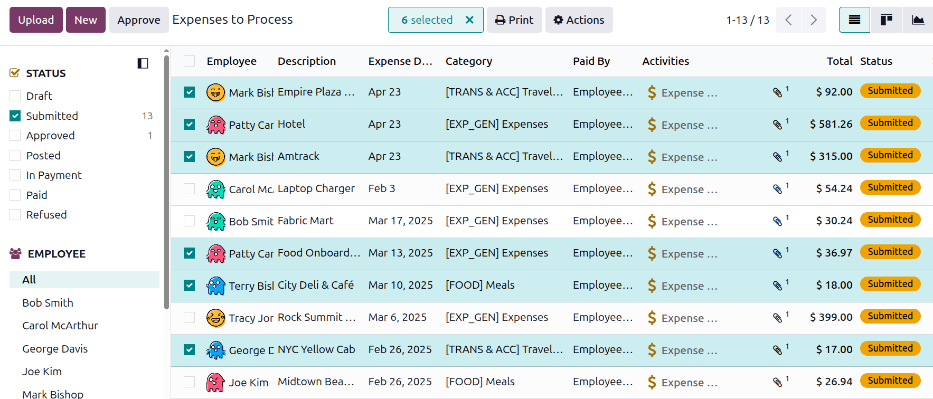The image size is (933, 399).
Task: Check the Laptop Charger expense row
Action: point(189,188)
